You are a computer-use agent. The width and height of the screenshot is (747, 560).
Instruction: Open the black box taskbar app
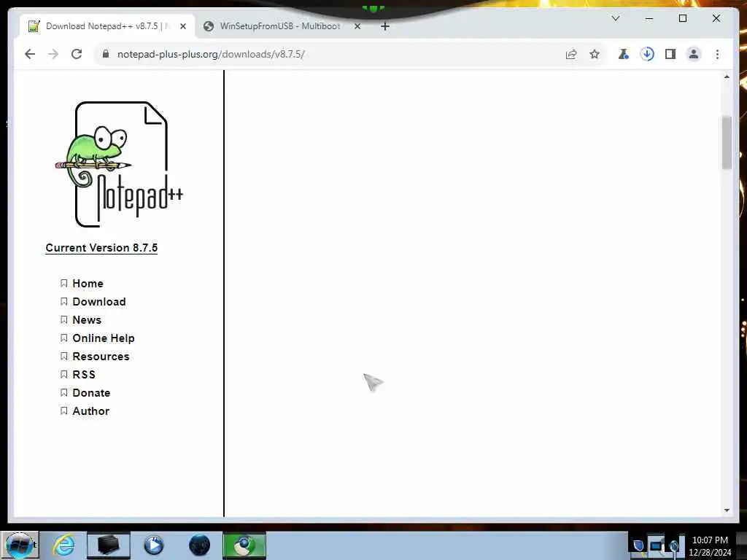pyautogui.click(x=108, y=545)
